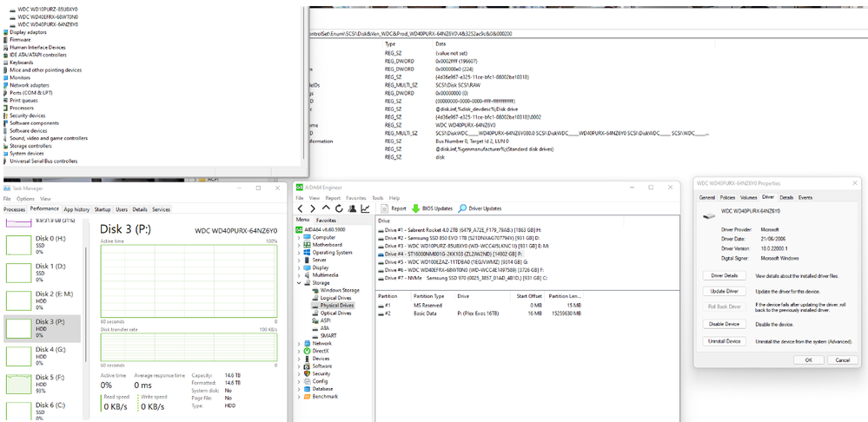Cancel the WDC Properties dialog

click(x=842, y=360)
